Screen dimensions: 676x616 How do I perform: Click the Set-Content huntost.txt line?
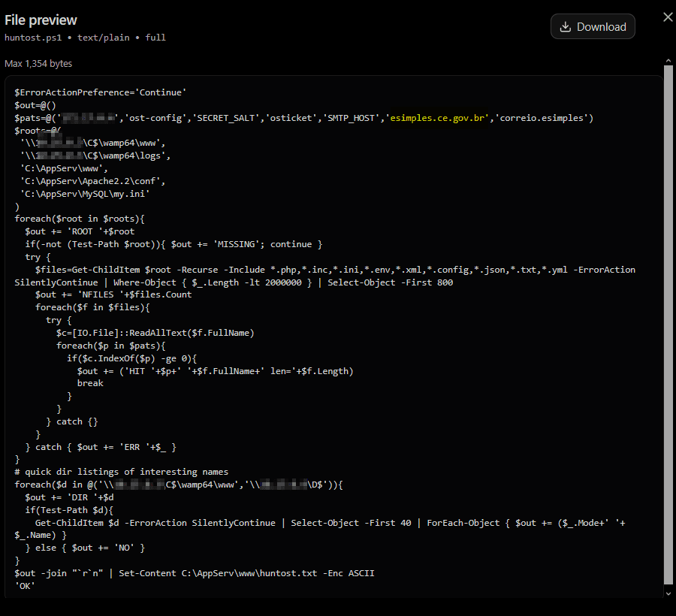tap(195, 573)
